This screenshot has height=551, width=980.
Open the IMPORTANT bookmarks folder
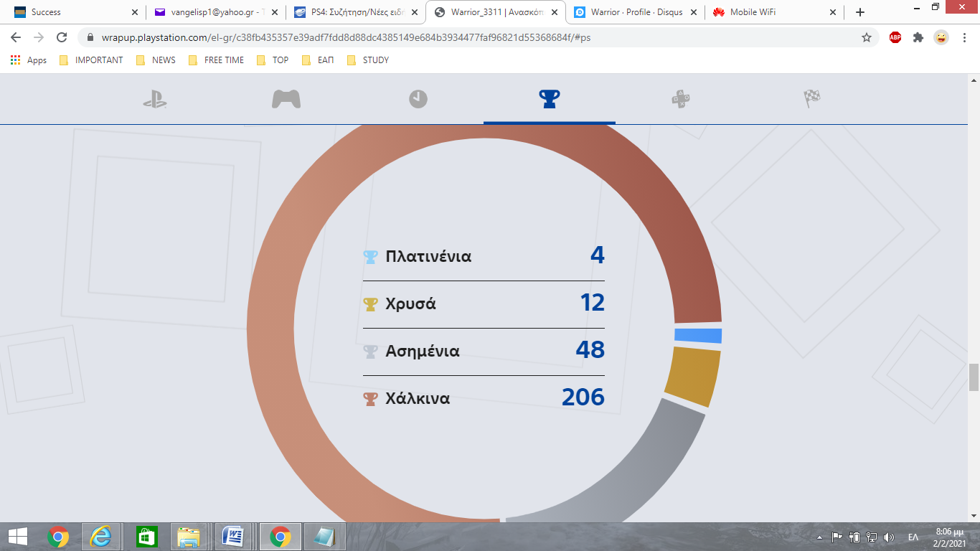91,60
